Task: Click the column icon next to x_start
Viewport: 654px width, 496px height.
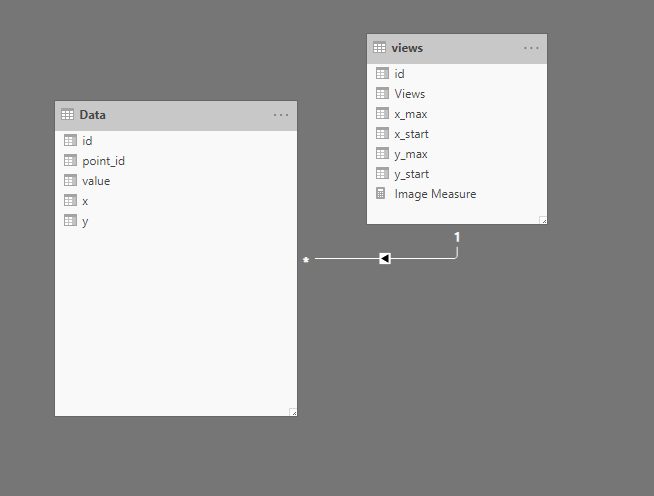Action: point(382,133)
